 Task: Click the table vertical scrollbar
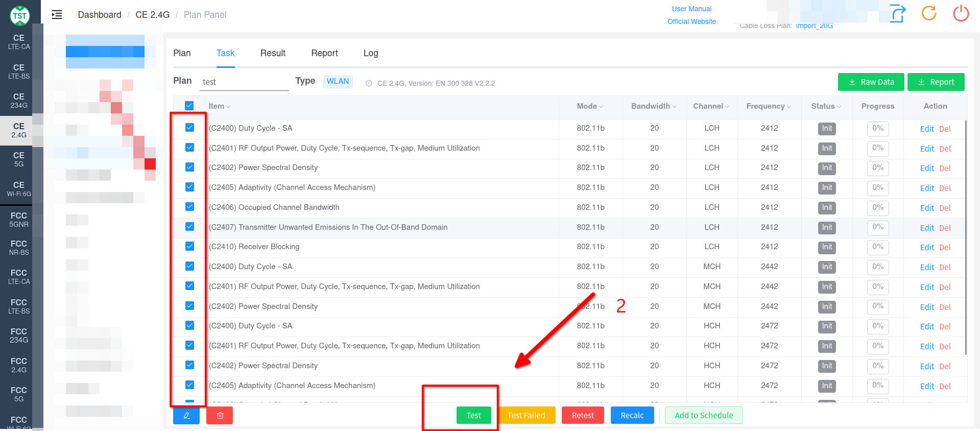[966, 237]
